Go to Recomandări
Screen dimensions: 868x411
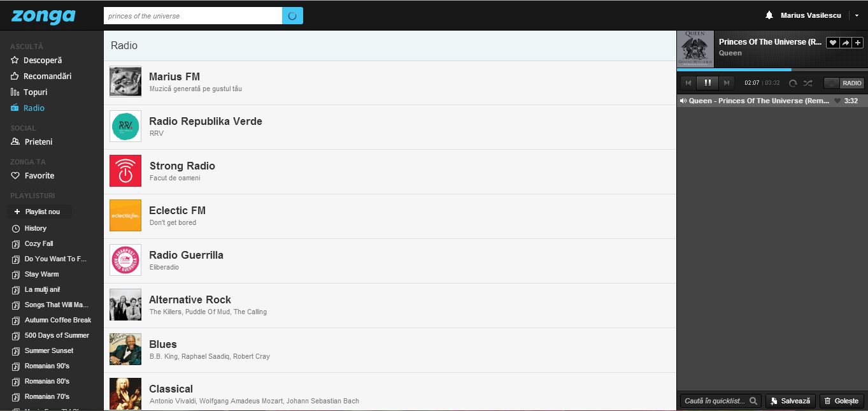click(x=41, y=76)
